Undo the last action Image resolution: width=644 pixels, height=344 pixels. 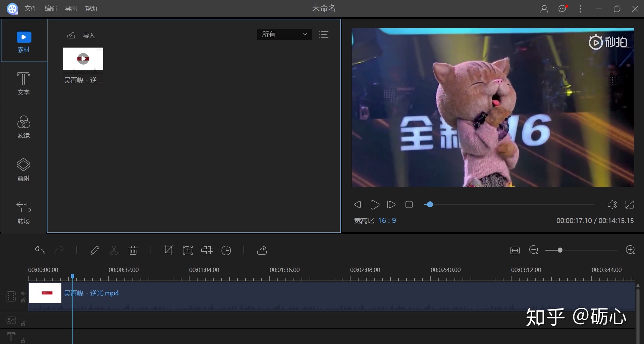[40, 250]
